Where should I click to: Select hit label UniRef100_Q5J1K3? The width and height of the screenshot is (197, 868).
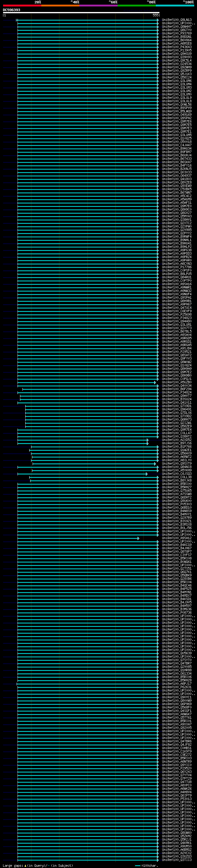coord(176,74)
